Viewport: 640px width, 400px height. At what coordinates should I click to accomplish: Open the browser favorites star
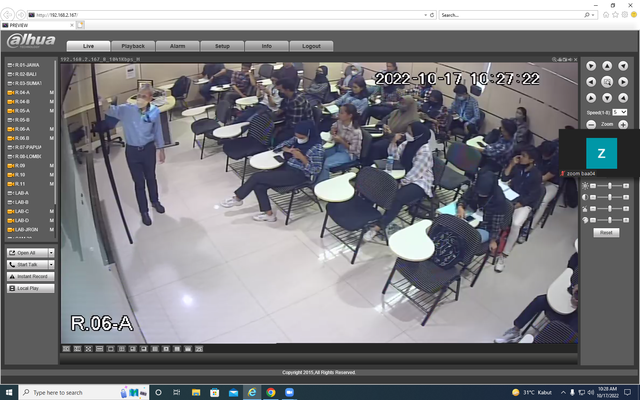tap(616, 15)
